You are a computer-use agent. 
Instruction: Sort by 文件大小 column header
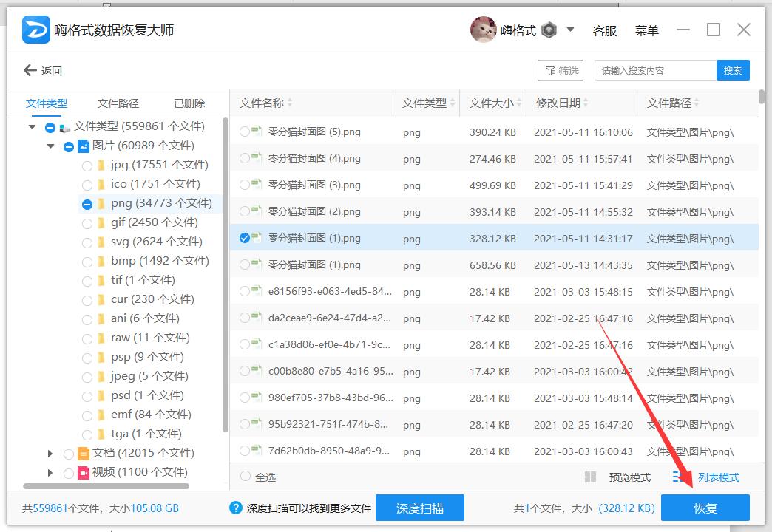point(495,103)
